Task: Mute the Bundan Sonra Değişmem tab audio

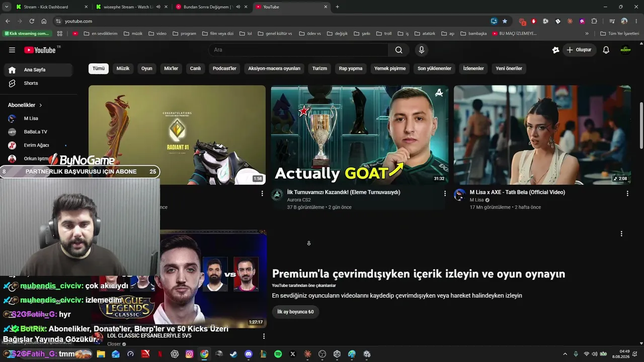Action: coord(238,7)
